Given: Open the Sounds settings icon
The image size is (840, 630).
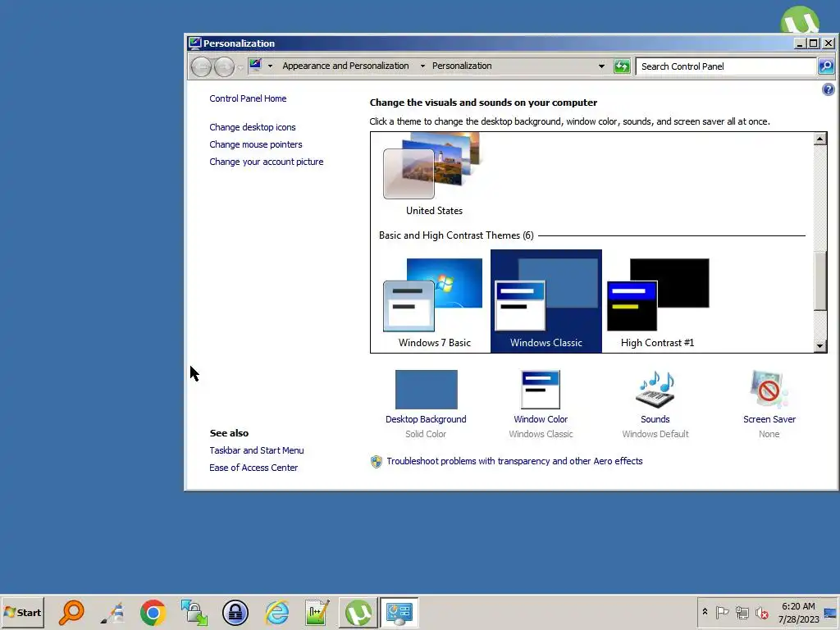Looking at the screenshot, I should pos(655,390).
